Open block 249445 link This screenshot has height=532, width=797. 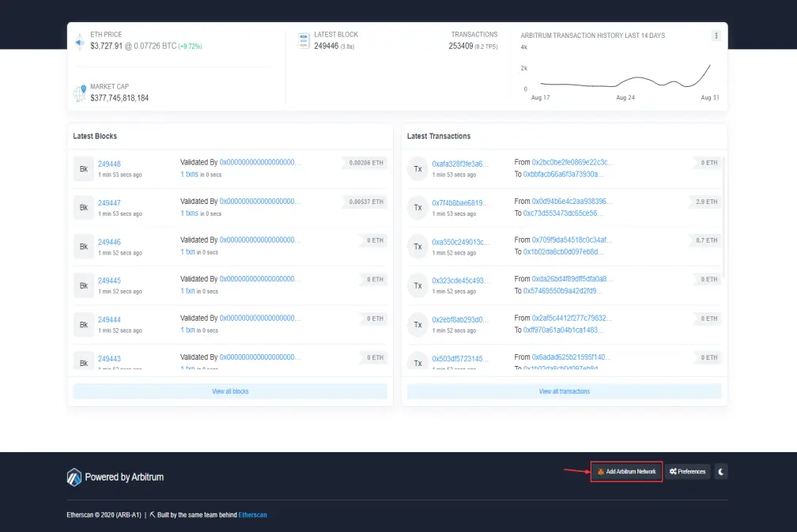[x=109, y=281]
